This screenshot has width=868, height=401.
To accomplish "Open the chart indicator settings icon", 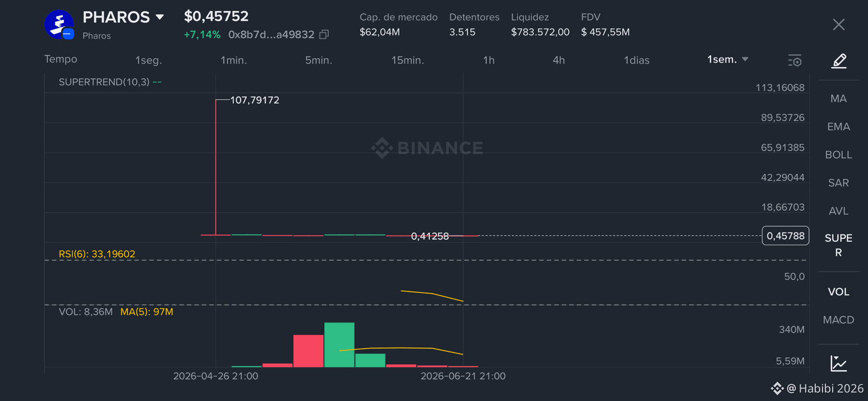I will [795, 61].
